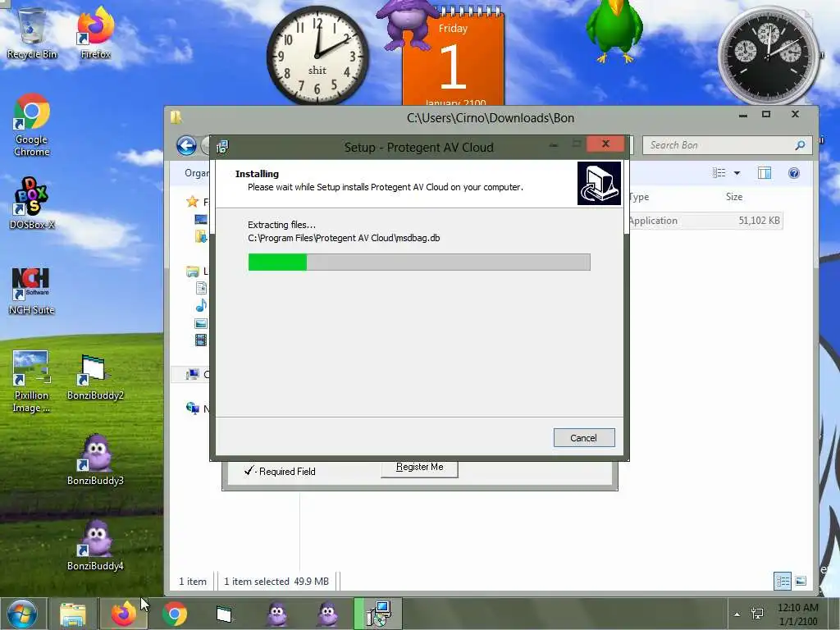Show hidden system tray icons
Screen dimensions: 840x630
click(x=737, y=614)
